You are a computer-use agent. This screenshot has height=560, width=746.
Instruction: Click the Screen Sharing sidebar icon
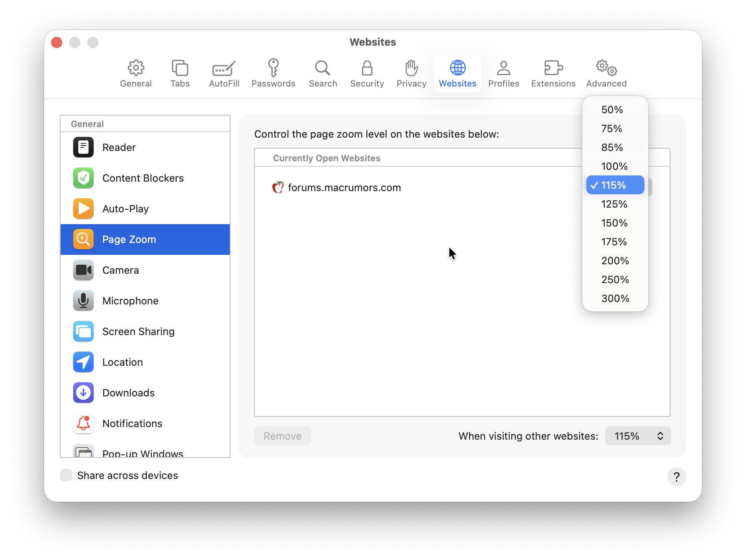83,331
